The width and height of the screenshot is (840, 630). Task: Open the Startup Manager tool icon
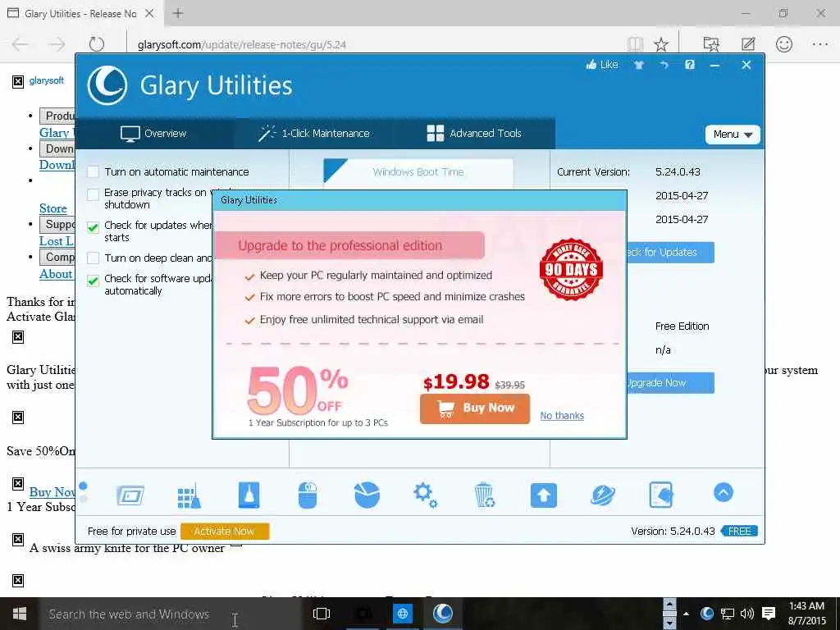[x=130, y=495]
